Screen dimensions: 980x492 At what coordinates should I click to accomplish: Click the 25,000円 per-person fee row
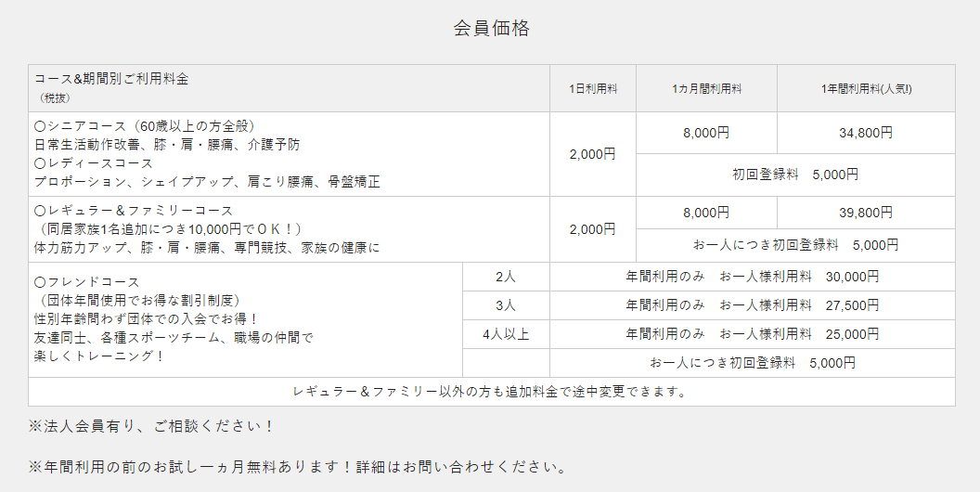point(753,334)
